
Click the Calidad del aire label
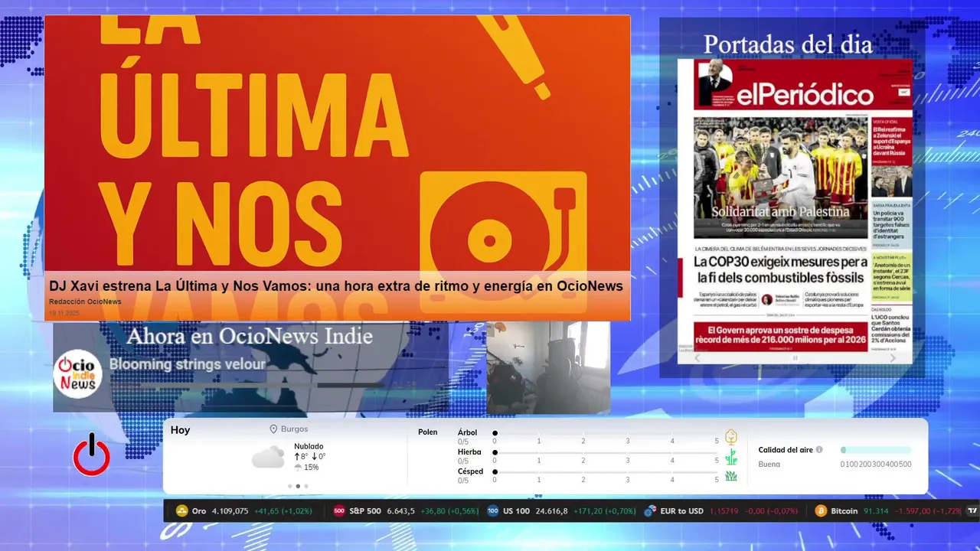[786, 450]
